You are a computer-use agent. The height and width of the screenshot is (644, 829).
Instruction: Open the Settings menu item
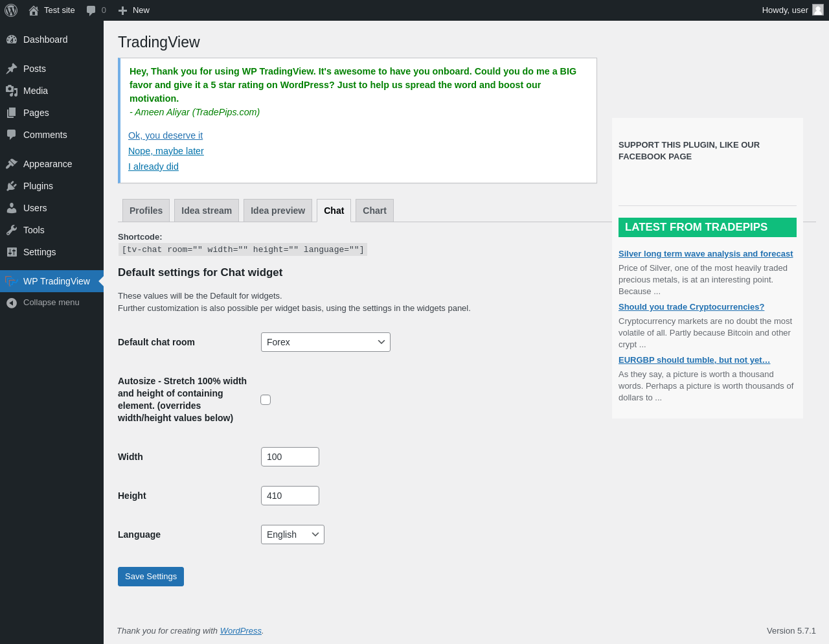pos(52,252)
